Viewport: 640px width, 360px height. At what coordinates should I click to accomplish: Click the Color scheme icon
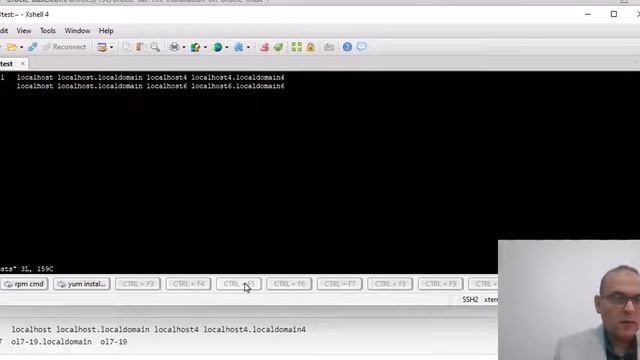[x=196, y=47]
